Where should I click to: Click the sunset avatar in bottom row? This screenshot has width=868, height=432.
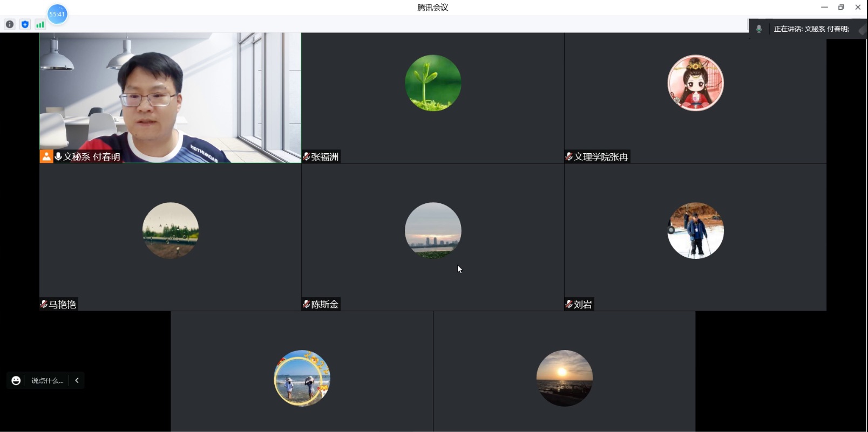564,378
